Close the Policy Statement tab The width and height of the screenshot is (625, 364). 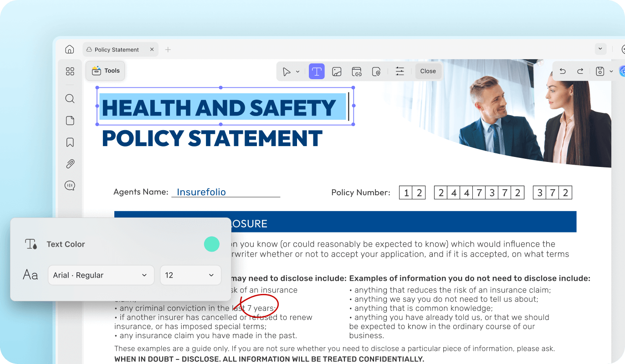click(x=152, y=50)
